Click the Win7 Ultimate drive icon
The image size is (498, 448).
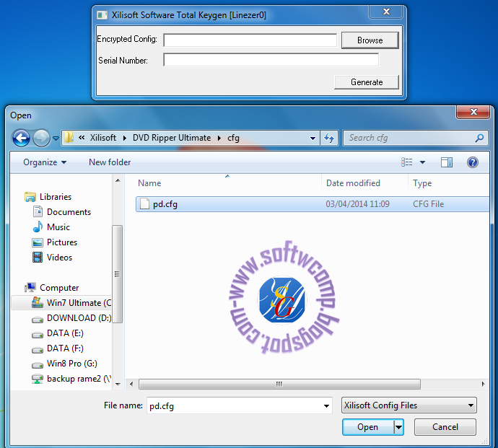pos(37,302)
